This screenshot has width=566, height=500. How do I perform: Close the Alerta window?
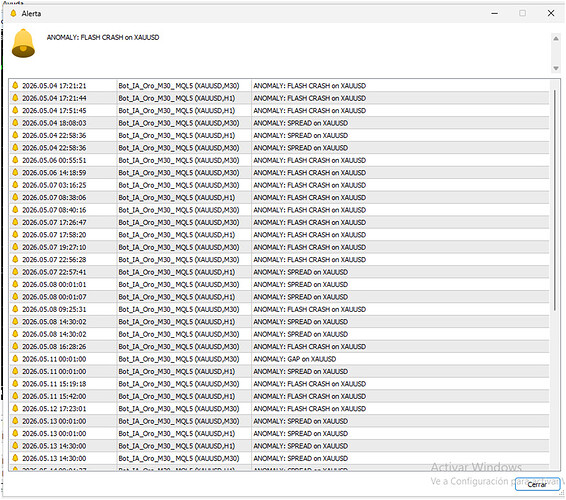(551, 13)
